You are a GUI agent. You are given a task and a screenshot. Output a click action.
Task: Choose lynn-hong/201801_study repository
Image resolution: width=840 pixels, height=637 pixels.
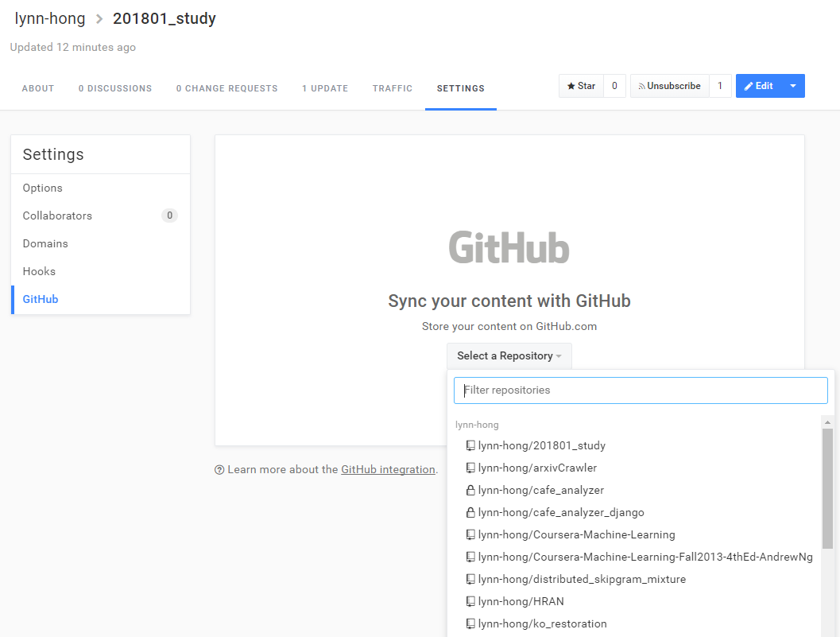pyautogui.click(x=542, y=445)
